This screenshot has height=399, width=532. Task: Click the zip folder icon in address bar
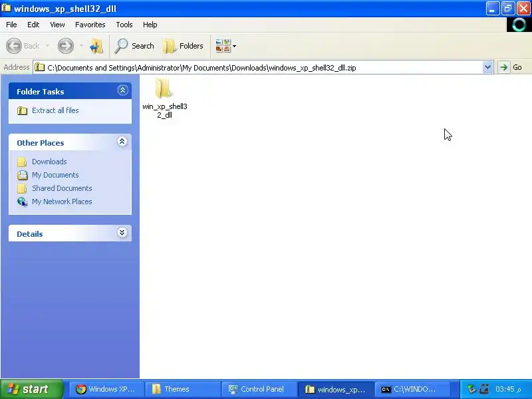pos(40,67)
